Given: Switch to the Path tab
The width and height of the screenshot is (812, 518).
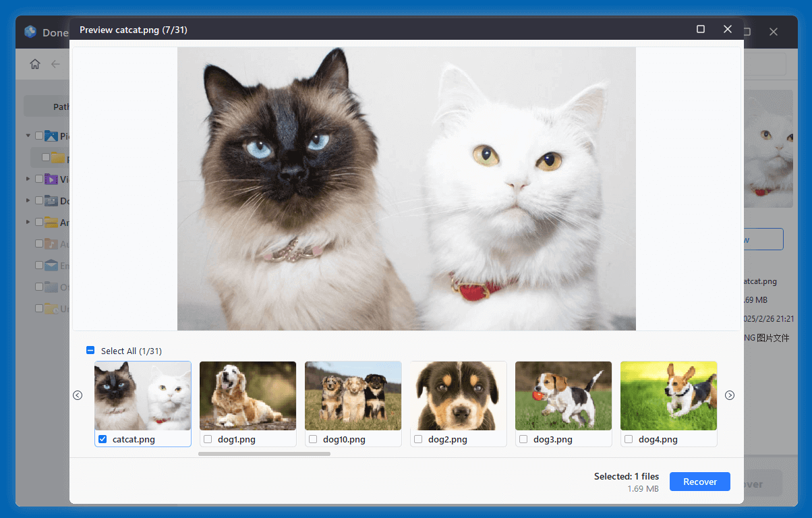Looking at the screenshot, I should point(61,107).
